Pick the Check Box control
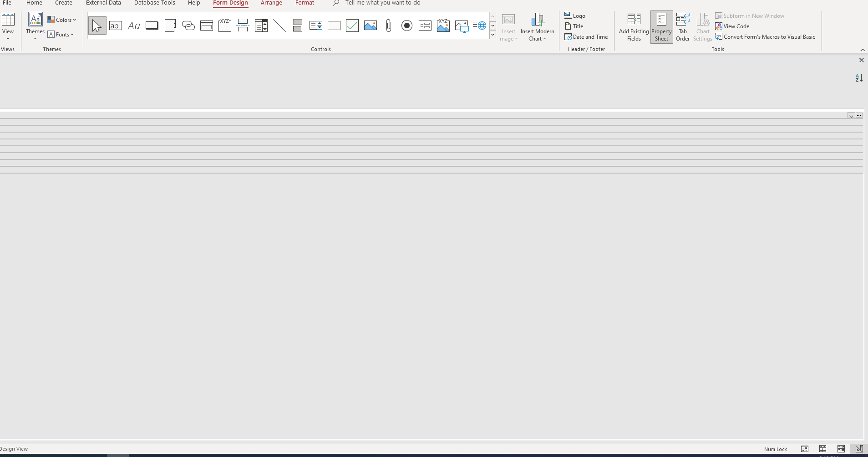The height and width of the screenshot is (457, 868). coord(352,26)
